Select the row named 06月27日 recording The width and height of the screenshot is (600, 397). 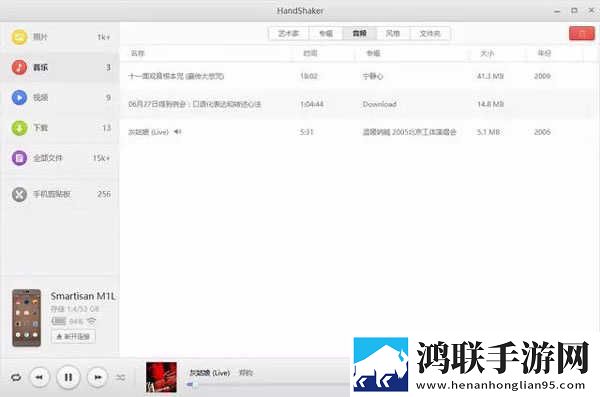[x=360, y=104]
